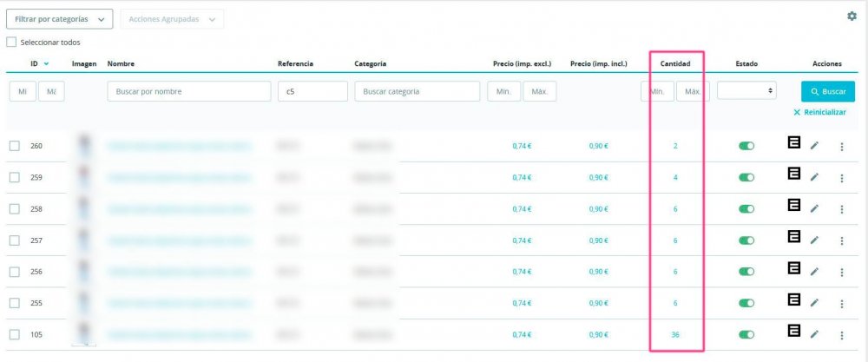Disable status toggle for product 257
Screen dimensions: 868x362
coord(746,240)
